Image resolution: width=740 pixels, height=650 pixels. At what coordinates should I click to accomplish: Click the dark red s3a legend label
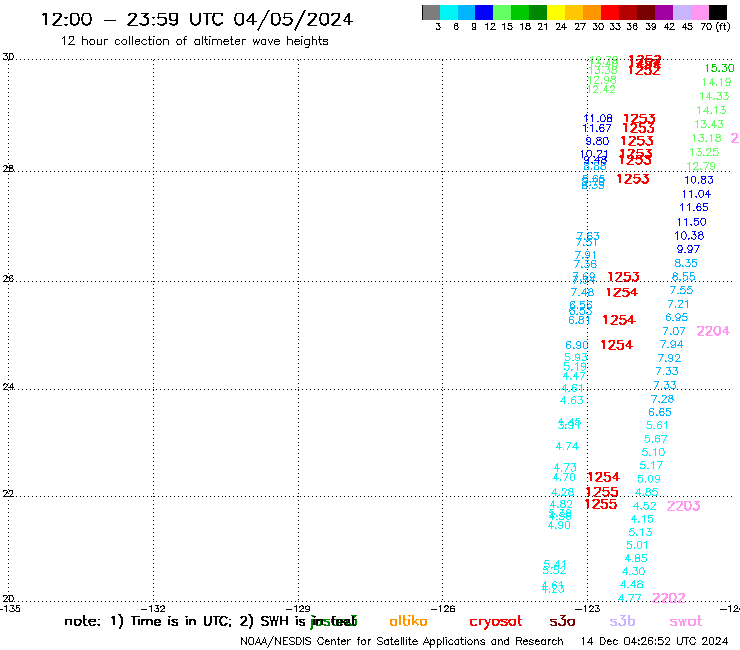click(x=562, y=621)
